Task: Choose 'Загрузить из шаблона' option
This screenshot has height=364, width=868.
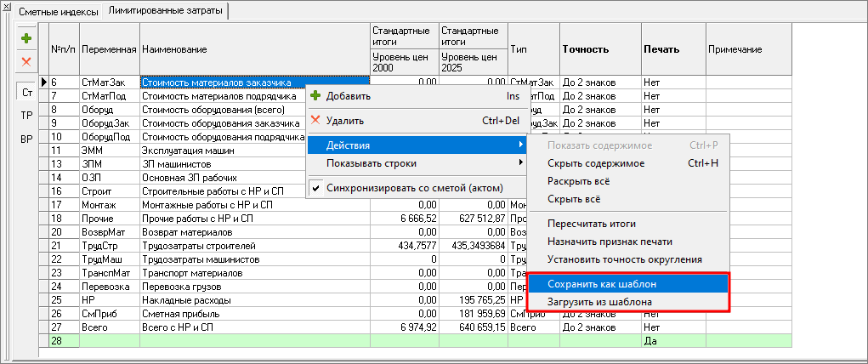Action: pos(600,302)
